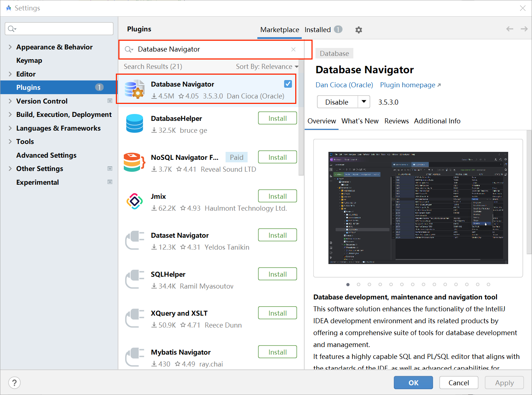Open the plugins gear settings menu
532x395 pixels.
pos(358,30)
